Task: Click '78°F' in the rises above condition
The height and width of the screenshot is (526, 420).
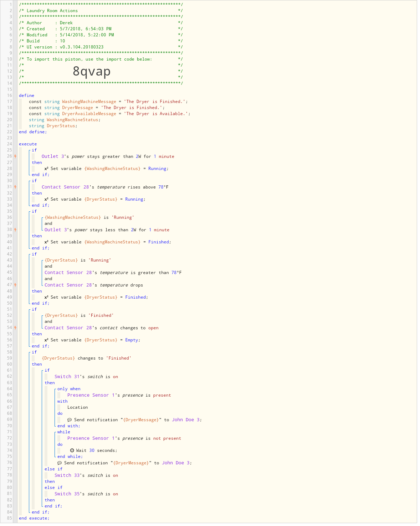Action: pyautogui.click(x=163, y=187)
